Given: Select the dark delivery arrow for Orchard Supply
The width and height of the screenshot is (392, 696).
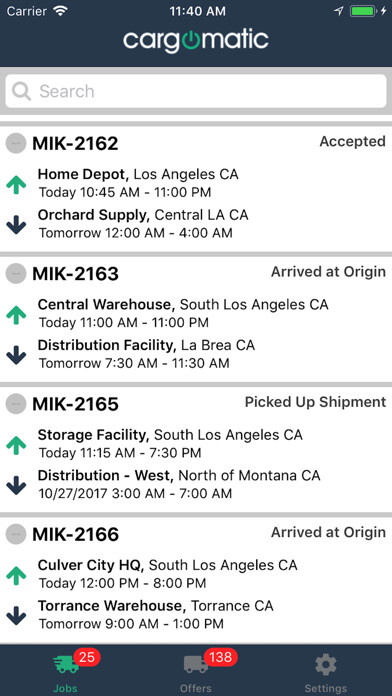Looking at the screenshot, I should (16, 225).
